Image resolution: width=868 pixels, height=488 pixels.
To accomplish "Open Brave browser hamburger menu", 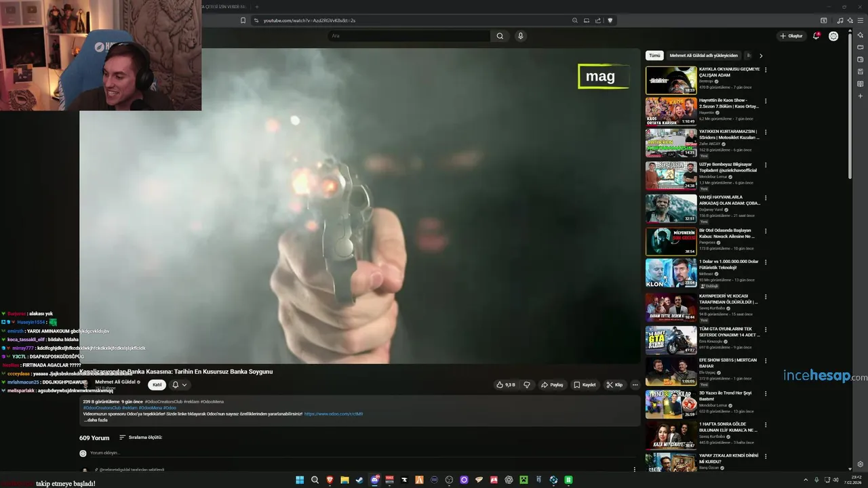I will point(861,20).
